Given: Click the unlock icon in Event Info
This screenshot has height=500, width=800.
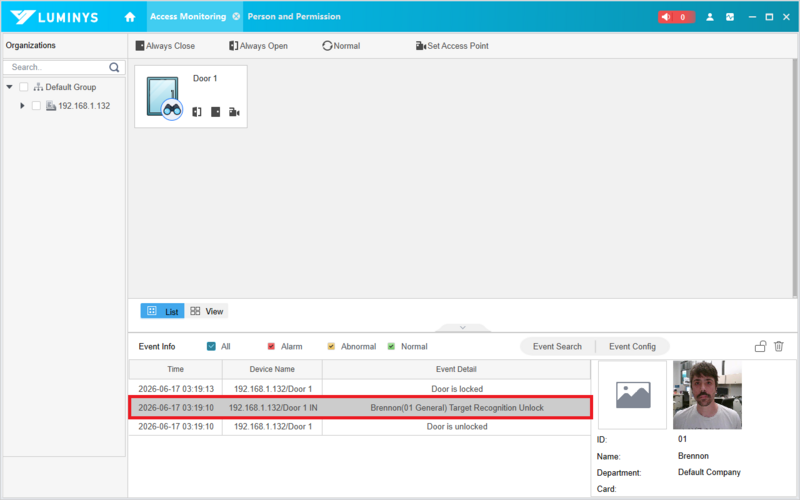Looking at the screenshot, I should click(760, 346).
